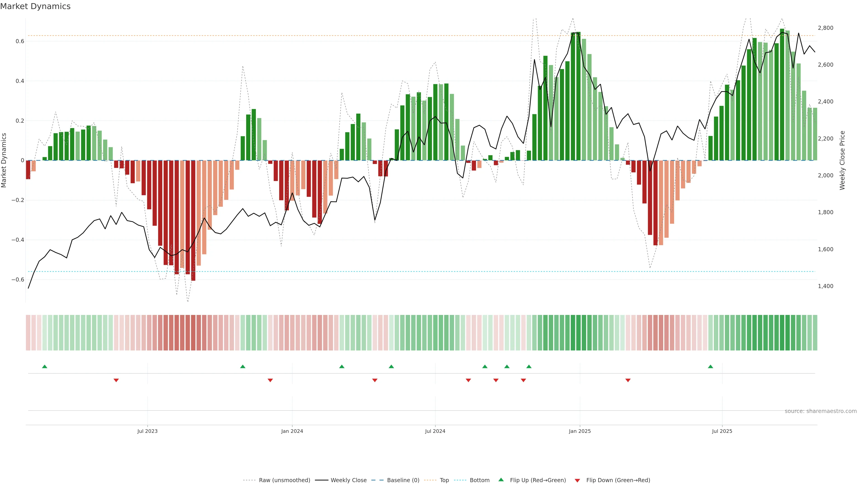Click the last red Flip Down marker after Jan 2025
The height and width of the screenshot is (488, 868).
click(628, 380)
